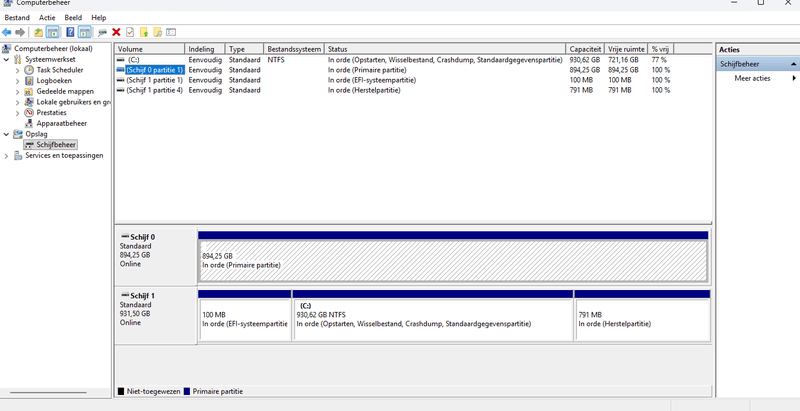Collapse the Systeemwerkset tree node

click(6, 60)
